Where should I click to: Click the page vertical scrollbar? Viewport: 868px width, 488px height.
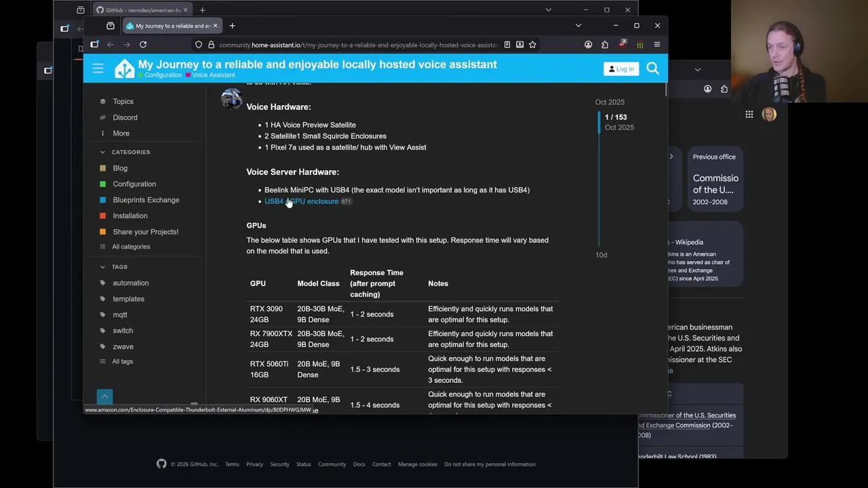click(x=666, y=89)
